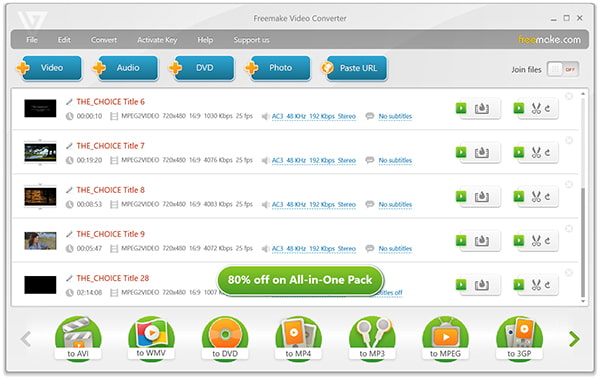The width and height of the screenshot is (600, 379).
Task: Open audio track dropdown for Title 7
Action: coord(314,160)
